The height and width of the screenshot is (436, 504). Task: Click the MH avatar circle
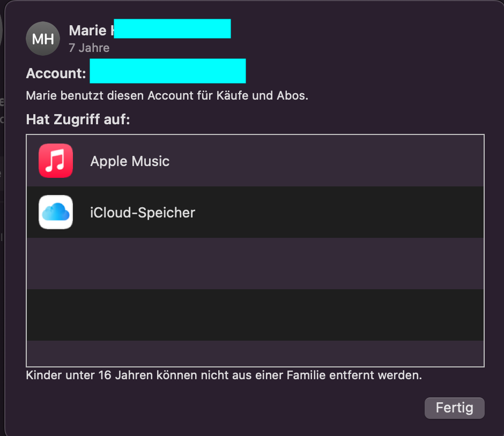(43, 39)
